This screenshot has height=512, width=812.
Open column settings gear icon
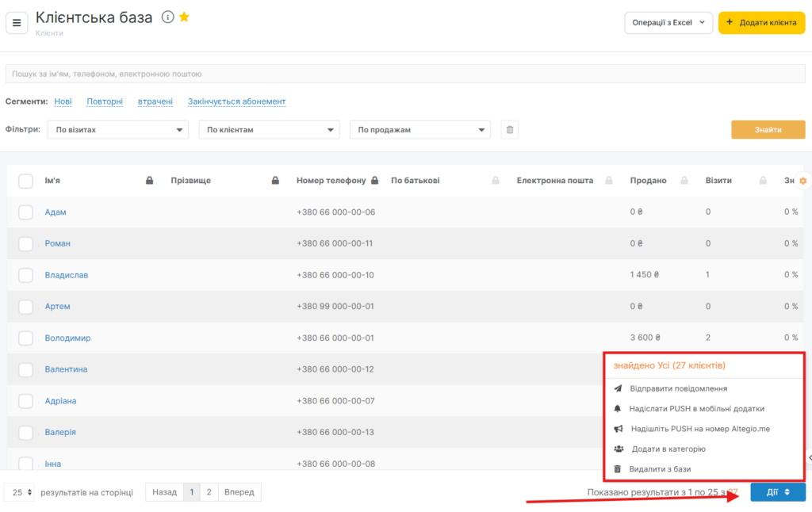point(802,181)
